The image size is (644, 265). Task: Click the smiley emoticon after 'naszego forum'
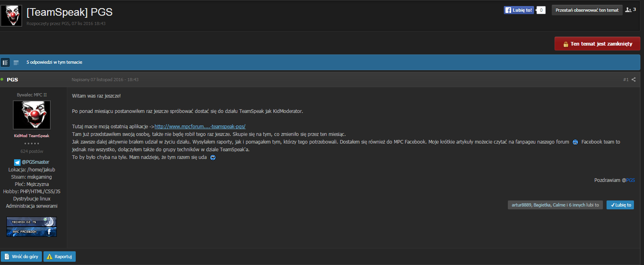click(575, 142)
